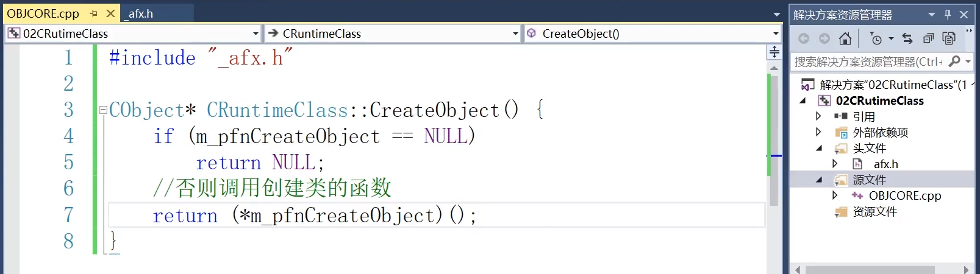Select the 头文件 folder
This screenshot has width=980, height=274.
coord(869,148)
